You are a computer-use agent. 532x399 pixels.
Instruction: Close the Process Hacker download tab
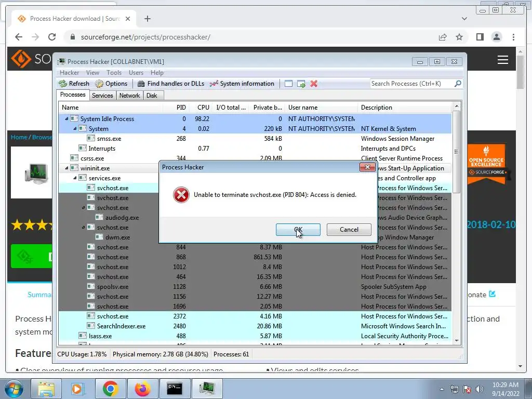pos(128,19)
